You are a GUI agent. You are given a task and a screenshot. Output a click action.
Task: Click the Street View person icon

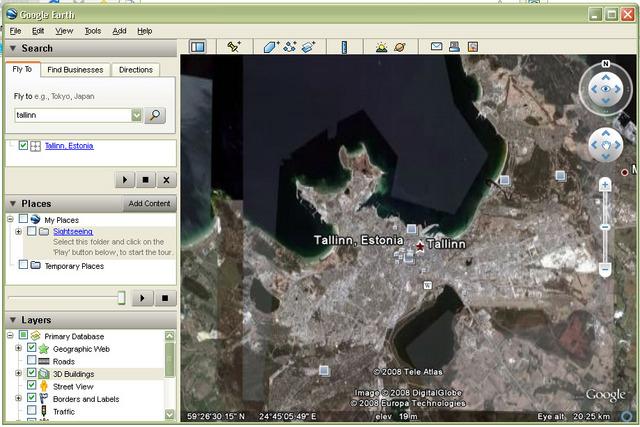coord(44,387)
